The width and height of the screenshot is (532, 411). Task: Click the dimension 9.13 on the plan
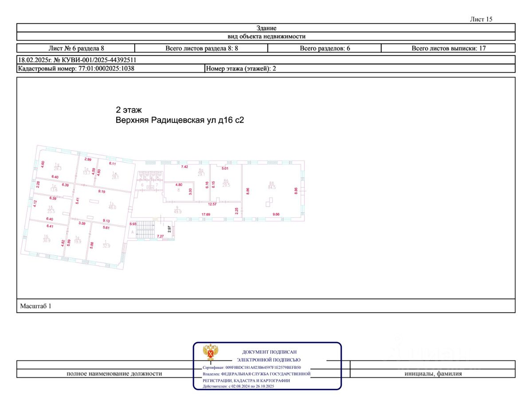coord(106,221)
